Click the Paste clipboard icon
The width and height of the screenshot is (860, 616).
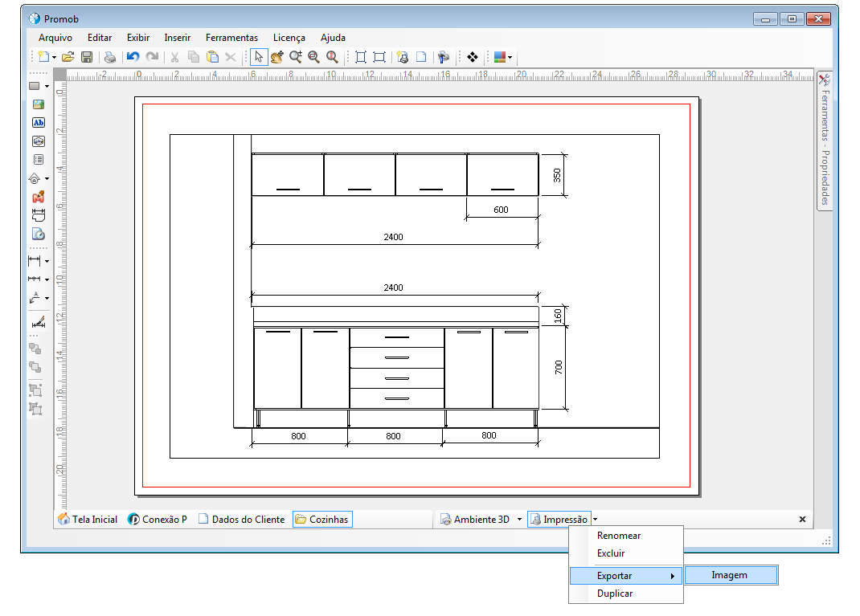(x=212, y=57)
